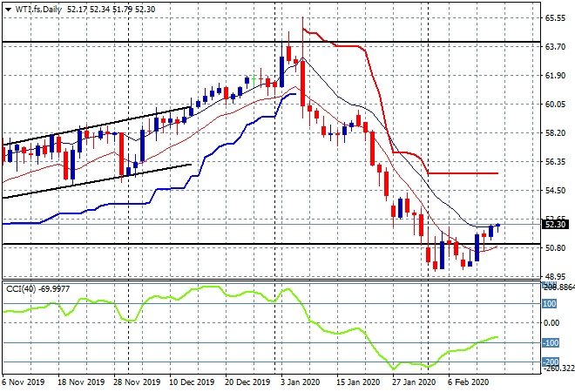The height and width of the screenshot is (392, 575).
Task: Click the 58.20 price axis label
Action: point(556,132)
